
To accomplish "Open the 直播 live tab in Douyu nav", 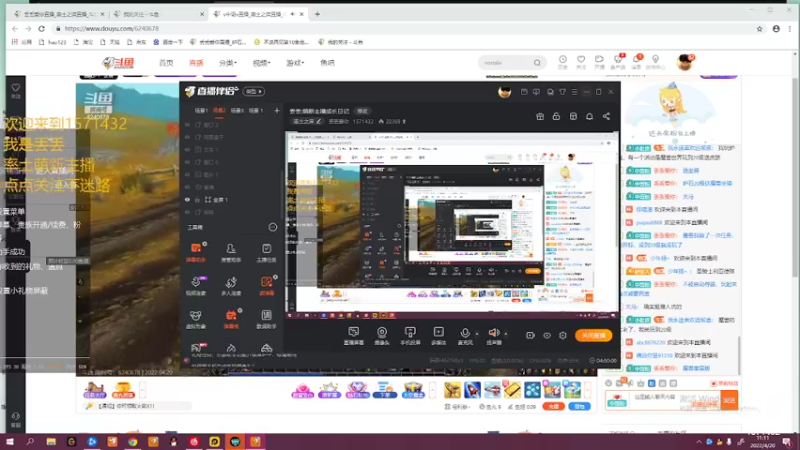I will [196, 63].
